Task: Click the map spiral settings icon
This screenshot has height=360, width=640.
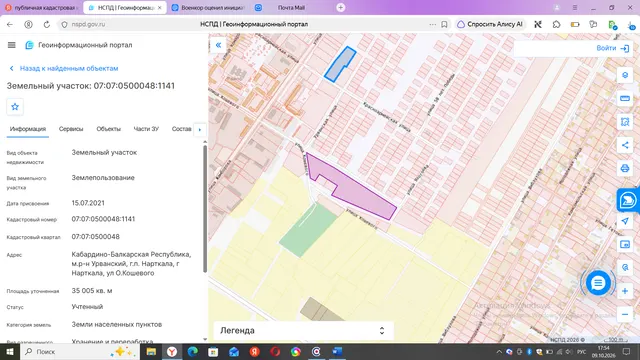Action: click(625, 268)
